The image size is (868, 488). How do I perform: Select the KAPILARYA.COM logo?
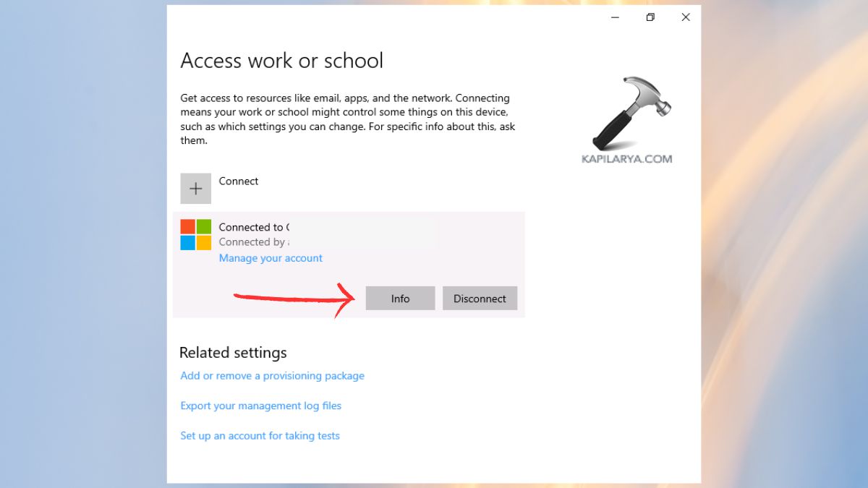pyautogui.click(x=627, y=158)
